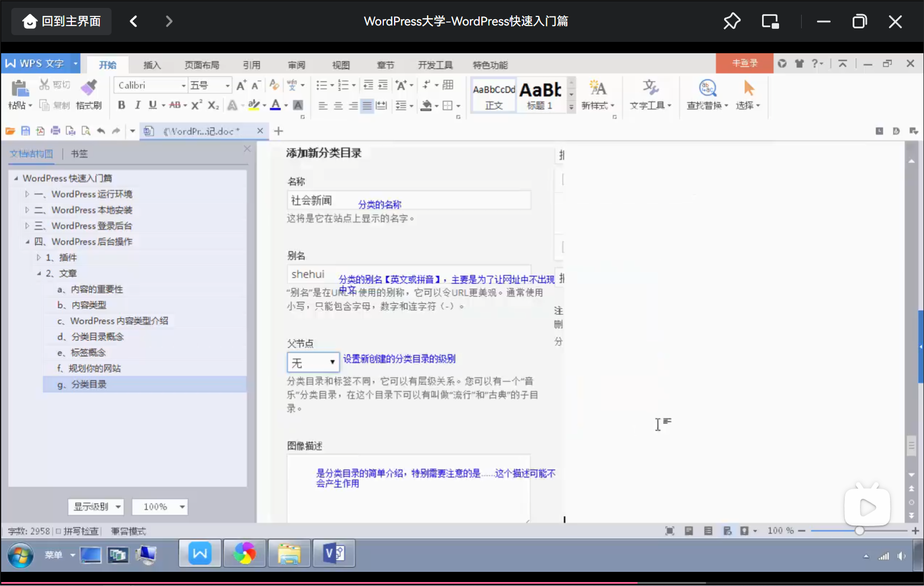Switch to the 视图 ribbon tab
Viewport: 924px width, 586px height.
coord(341,65)
